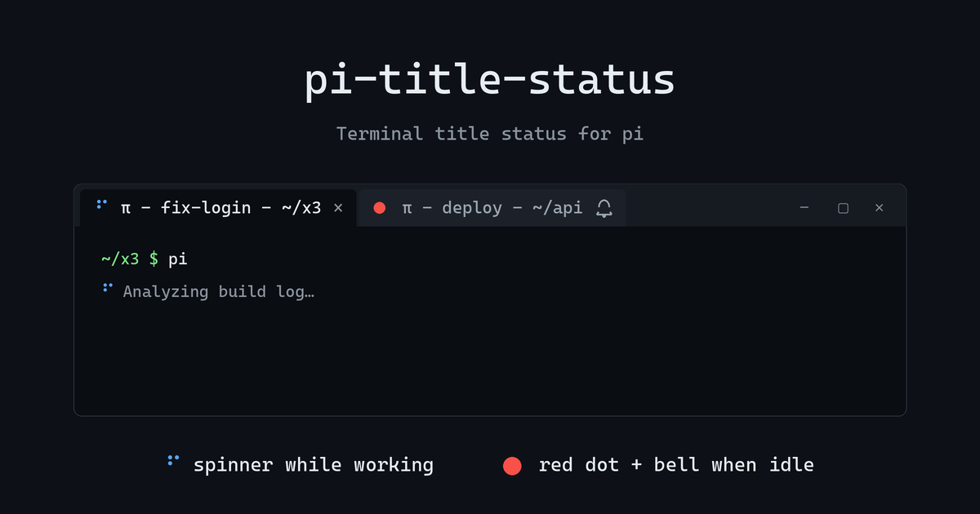Close the fix-login tab with its x
This screenshot has height=514, width=980.
[x=338, y=208]
